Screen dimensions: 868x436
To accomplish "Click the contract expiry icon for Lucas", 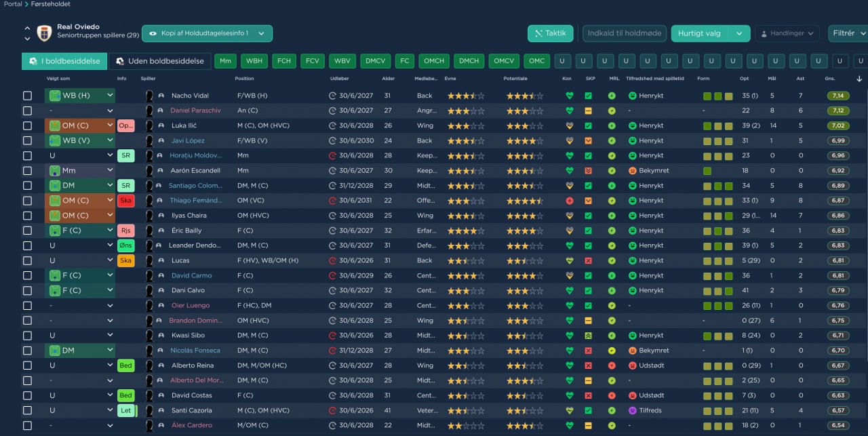I will click(332, 260).
